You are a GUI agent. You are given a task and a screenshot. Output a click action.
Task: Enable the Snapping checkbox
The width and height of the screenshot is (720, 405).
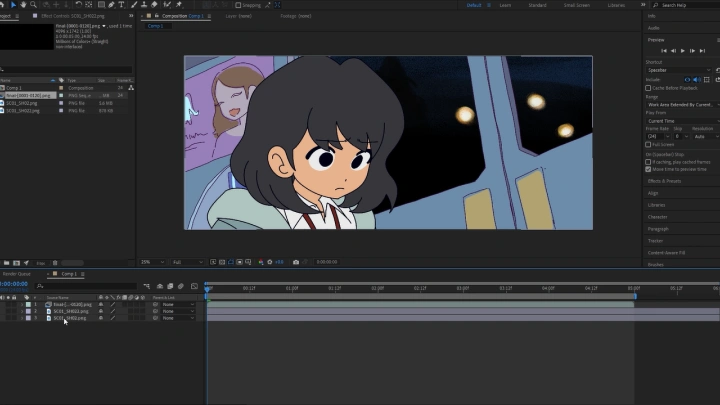click(238, 5)
